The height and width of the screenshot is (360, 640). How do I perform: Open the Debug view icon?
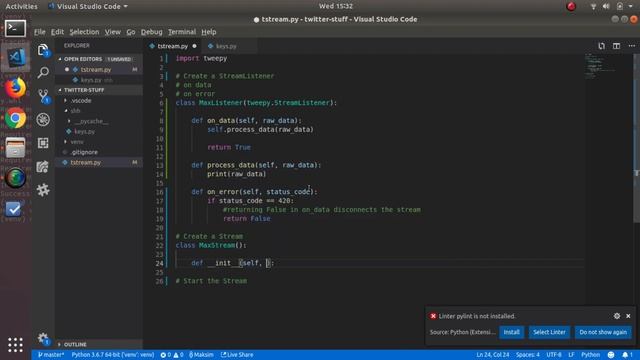pos(43,120)
